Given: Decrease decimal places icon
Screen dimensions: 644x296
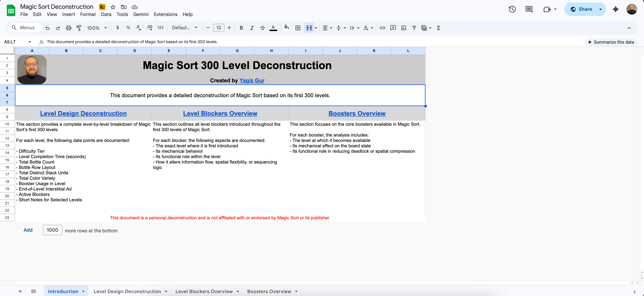Looking at the screenshot, I should pos(139,28).
